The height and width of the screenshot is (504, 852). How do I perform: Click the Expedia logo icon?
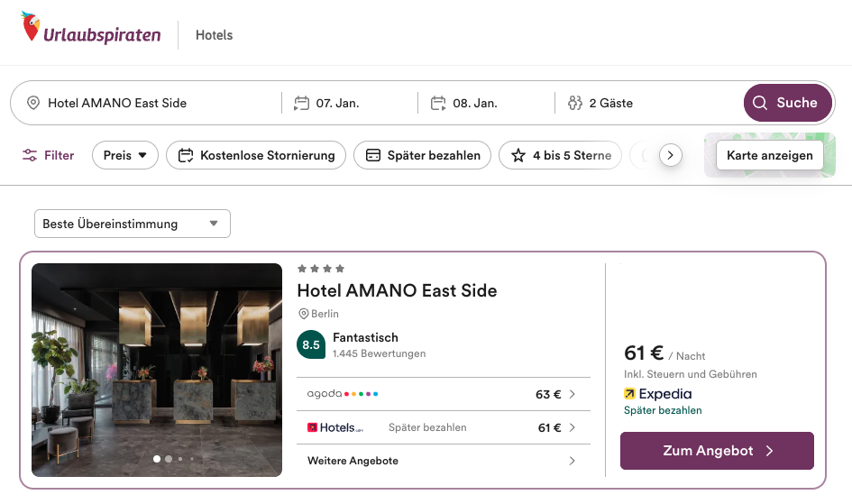[x=629, y=394]
